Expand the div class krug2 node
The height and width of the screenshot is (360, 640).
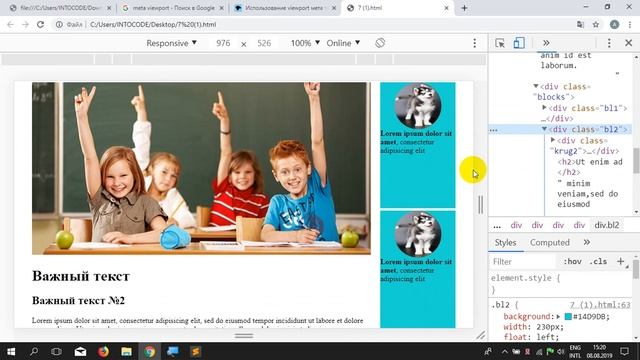553,140
